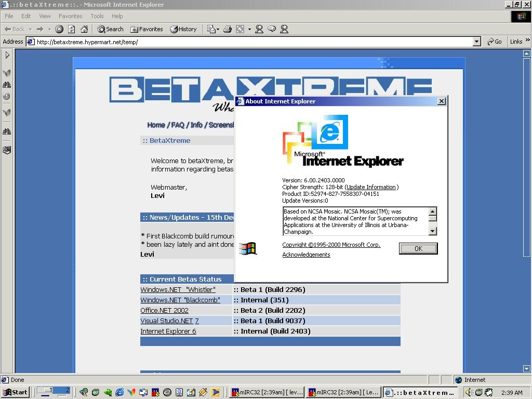
Task: Click the yellow play arrow quick launch icon
Action: [x=215, y=392]
